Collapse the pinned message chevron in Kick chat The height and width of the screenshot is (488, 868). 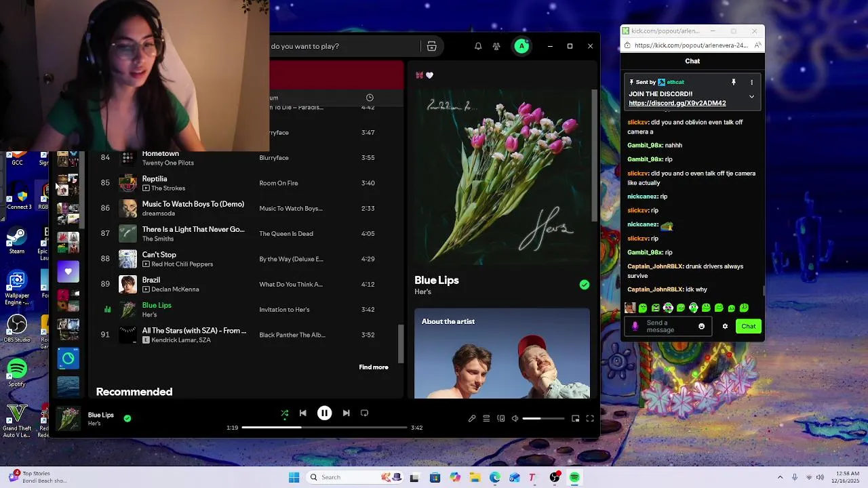751,97
